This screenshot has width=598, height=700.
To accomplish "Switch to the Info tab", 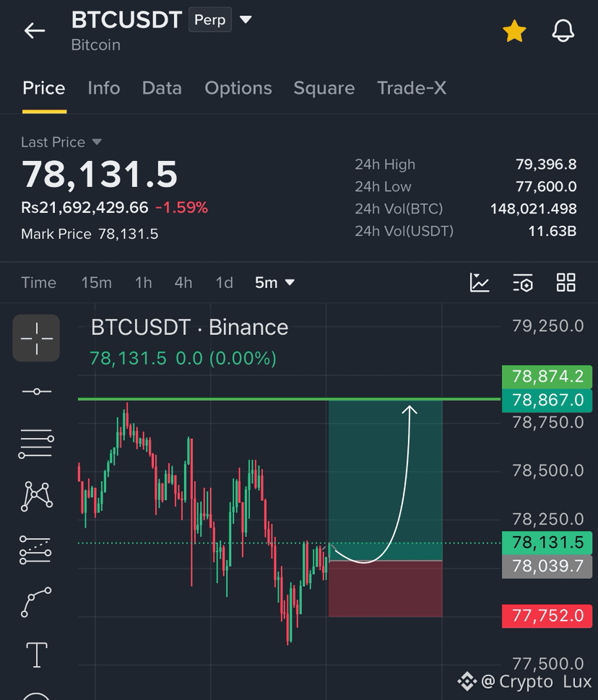I will (104, 88).
